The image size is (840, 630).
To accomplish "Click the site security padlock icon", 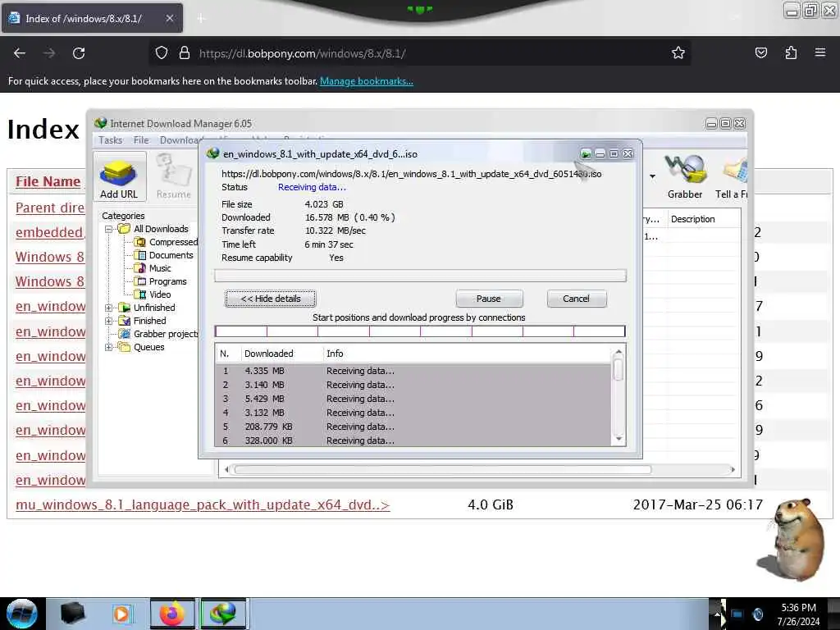I will click(185, 53).
